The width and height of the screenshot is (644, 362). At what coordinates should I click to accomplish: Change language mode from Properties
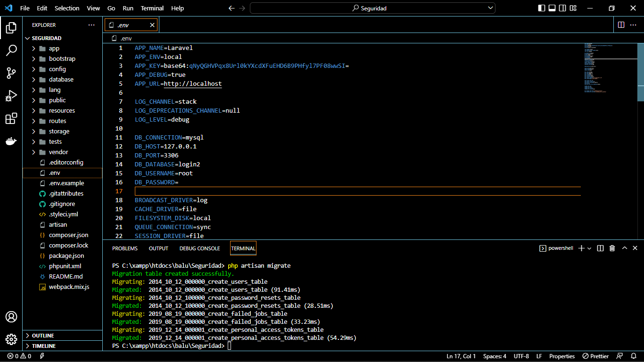pyautogui.click(x=562, y=356)
